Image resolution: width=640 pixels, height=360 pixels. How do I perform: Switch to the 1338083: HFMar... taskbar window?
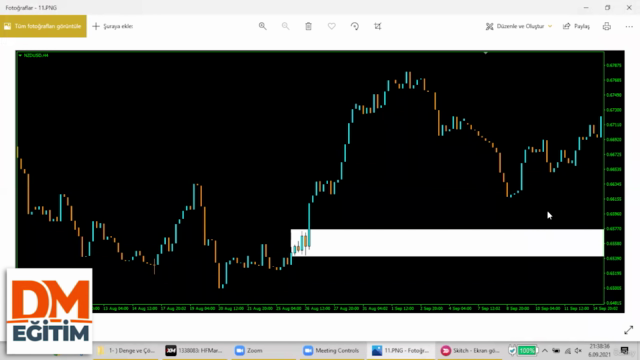coord(194,351)
